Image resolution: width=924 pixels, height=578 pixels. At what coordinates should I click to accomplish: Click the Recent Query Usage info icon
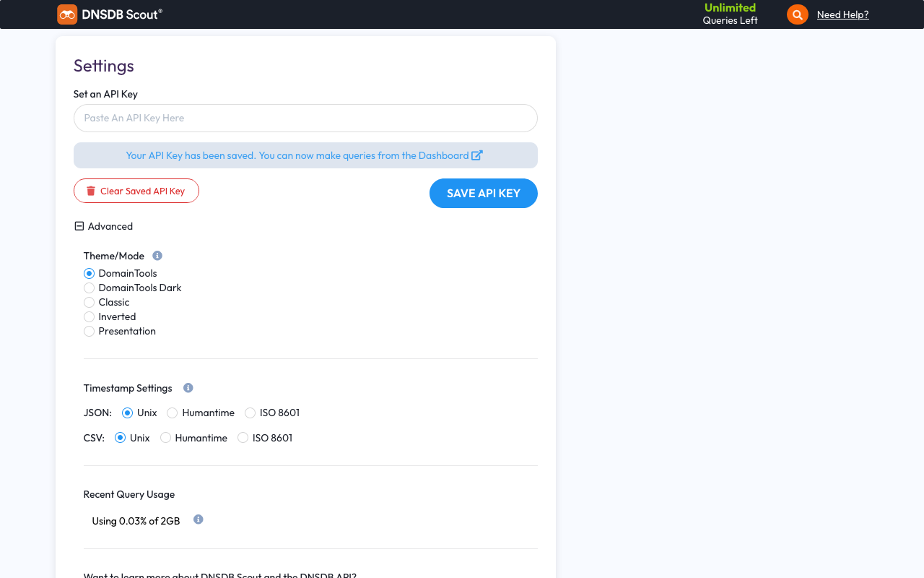(199, 519)
